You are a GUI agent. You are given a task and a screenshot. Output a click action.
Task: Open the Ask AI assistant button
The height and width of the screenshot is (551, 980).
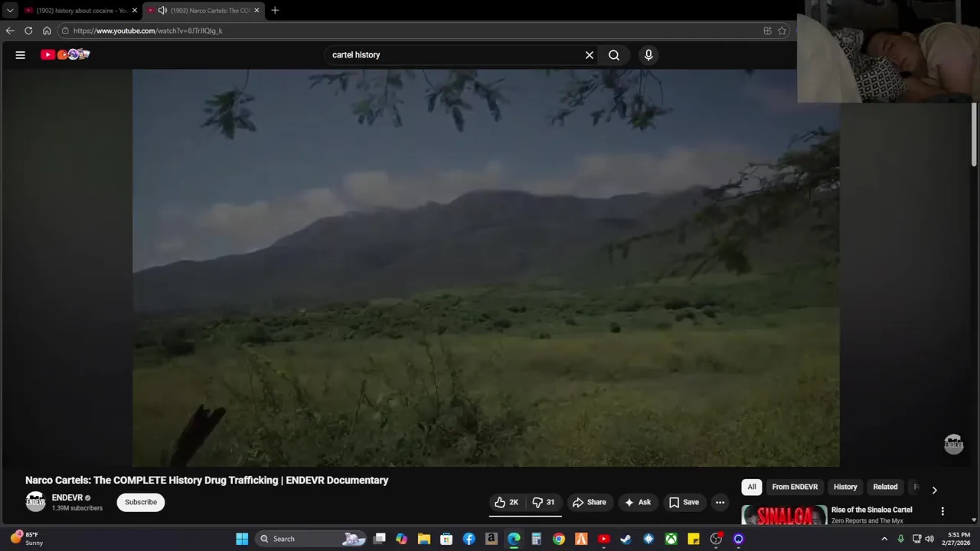point(638,502)
